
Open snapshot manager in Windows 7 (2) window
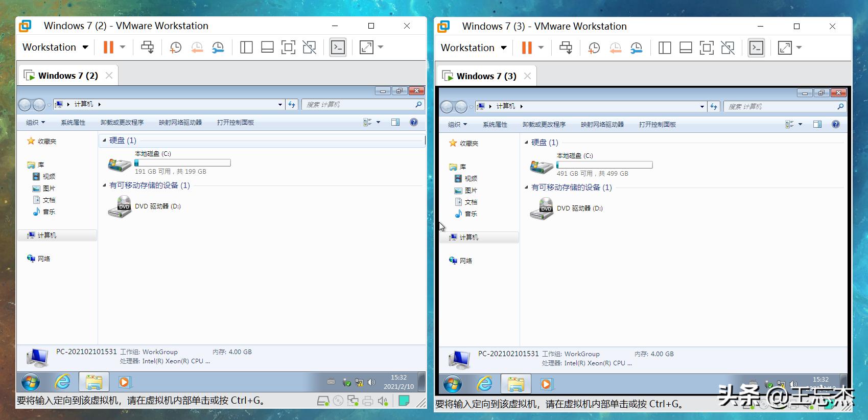(218, 48)
